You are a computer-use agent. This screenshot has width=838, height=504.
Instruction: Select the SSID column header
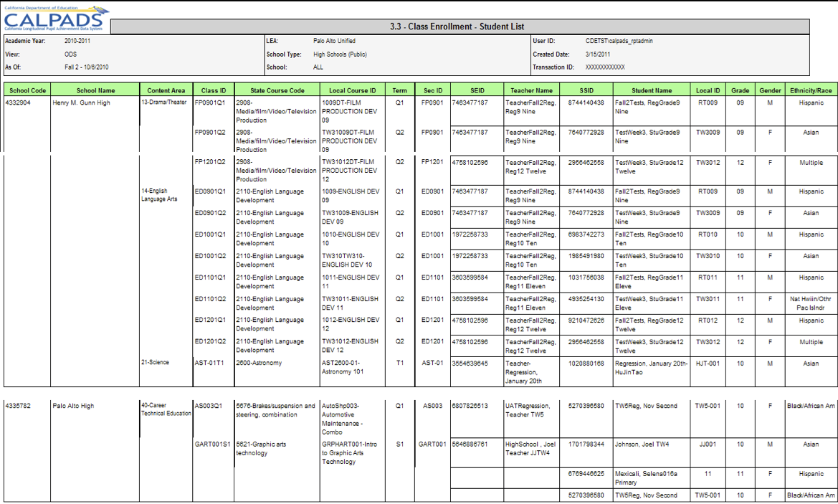coord(586,90)
